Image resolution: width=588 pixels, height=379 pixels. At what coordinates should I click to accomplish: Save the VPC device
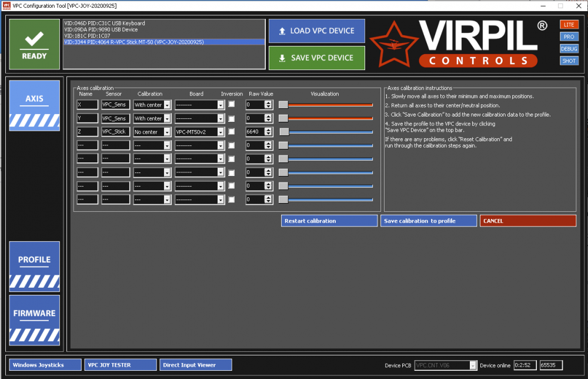tap(317, 58)
